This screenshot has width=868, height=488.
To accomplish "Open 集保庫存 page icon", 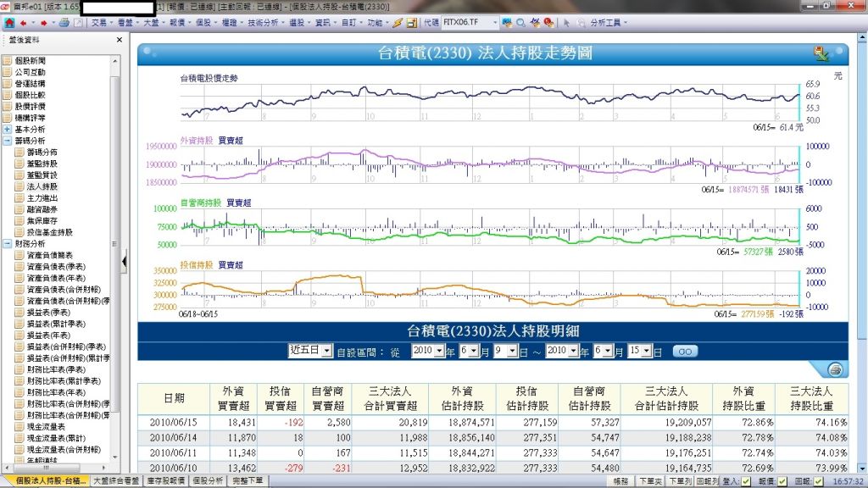I will pyautogui.click(x=19, y=221).
